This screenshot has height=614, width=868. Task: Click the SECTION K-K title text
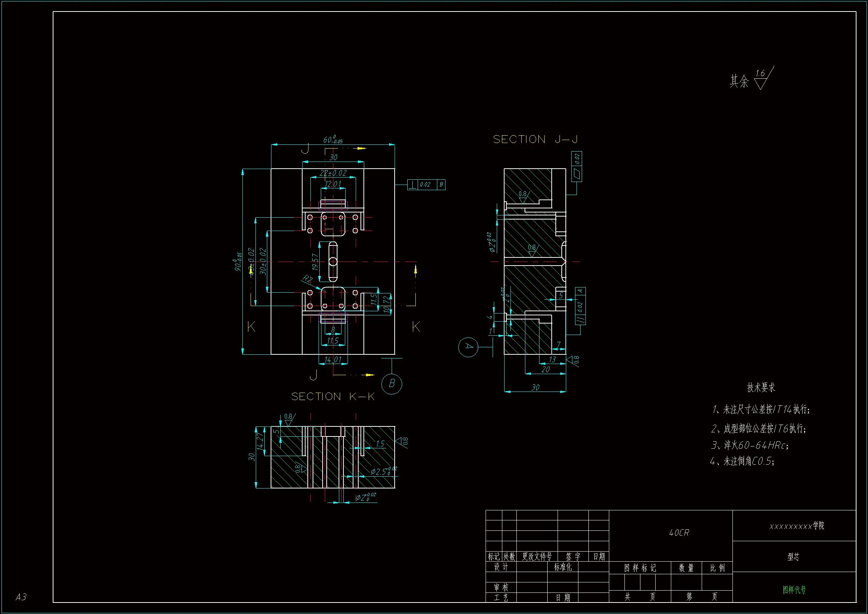click(333, 396)
